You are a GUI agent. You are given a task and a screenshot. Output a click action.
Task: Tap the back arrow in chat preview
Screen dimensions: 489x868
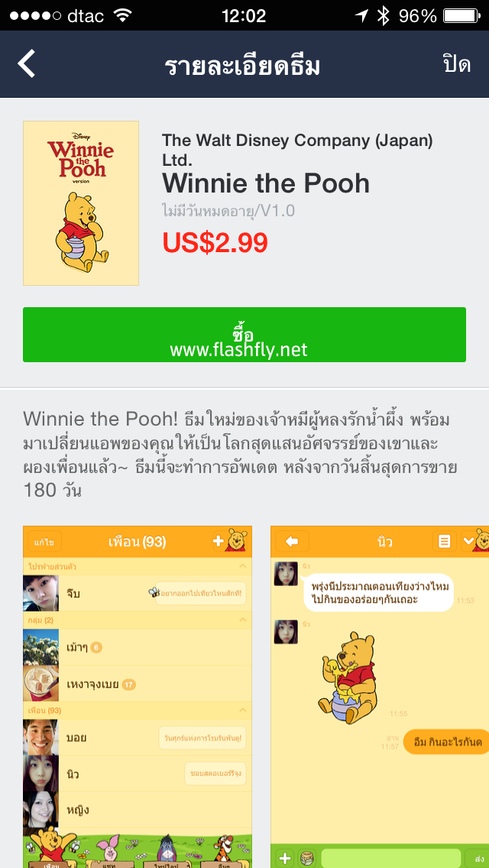[292, 542]
